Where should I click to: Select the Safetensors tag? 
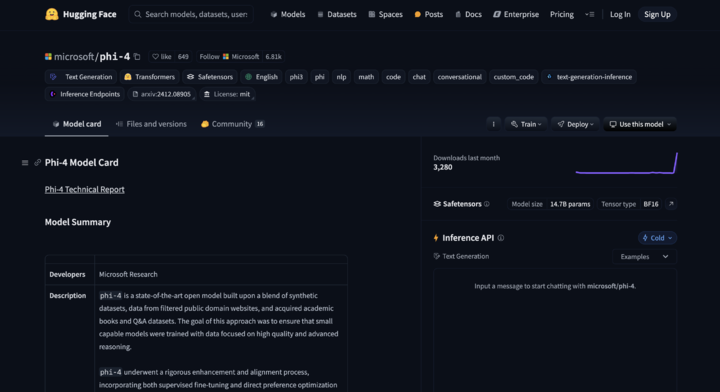click(x=210, y=77)
